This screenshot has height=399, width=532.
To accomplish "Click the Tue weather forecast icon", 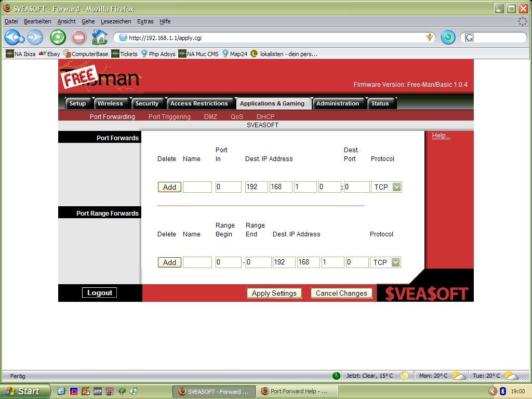I will click(x=511, y=376).
